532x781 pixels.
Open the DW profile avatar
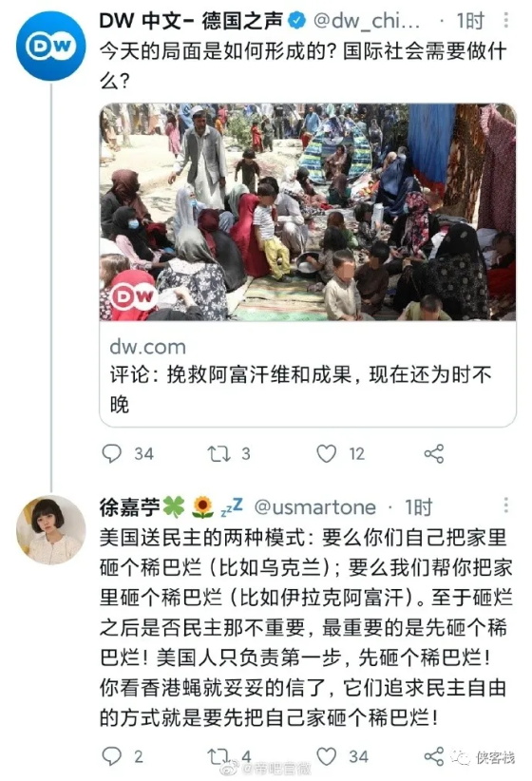tap(51, 46)
